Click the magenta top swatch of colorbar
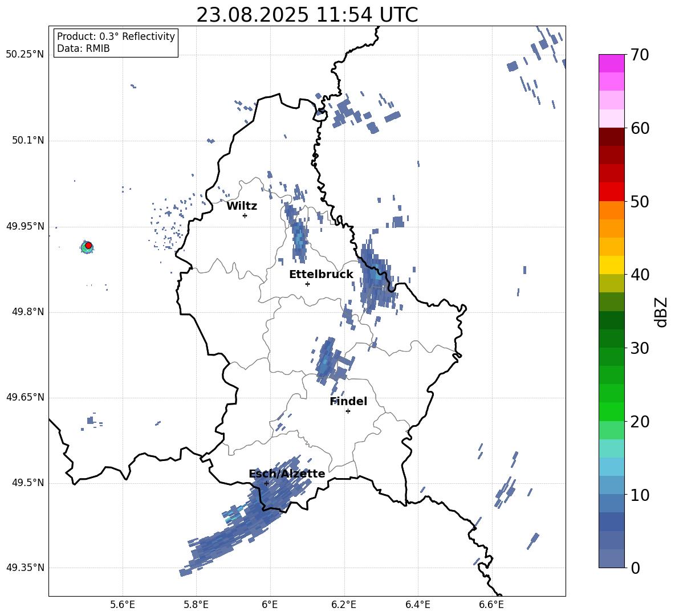The image size is (675, 616). point(611,63)
